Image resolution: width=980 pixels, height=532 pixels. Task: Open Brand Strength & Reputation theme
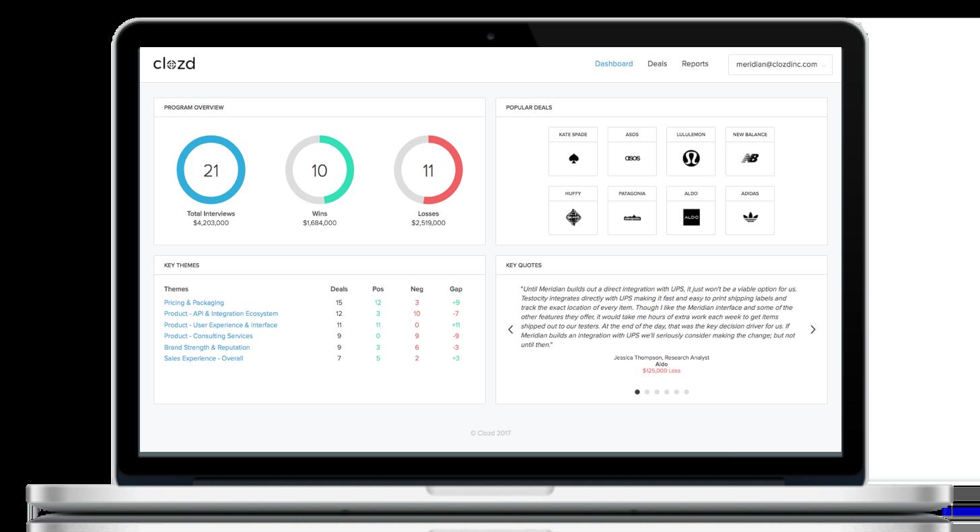click(207, 347)
